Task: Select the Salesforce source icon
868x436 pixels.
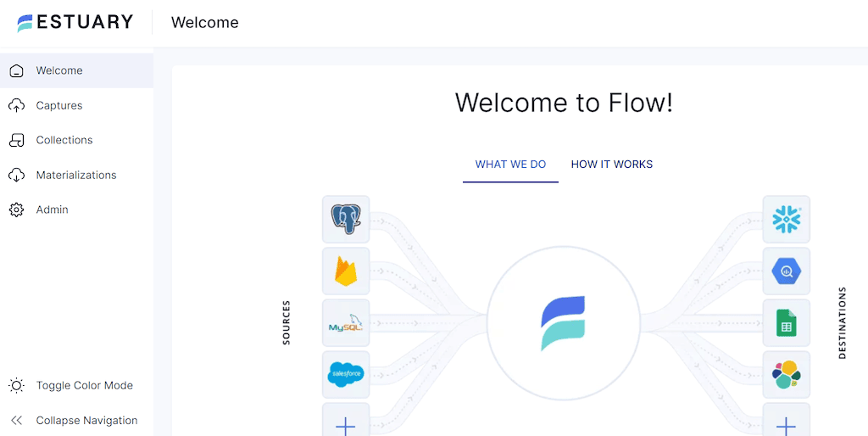Action: pyautogui.click(x=346, y=375)
